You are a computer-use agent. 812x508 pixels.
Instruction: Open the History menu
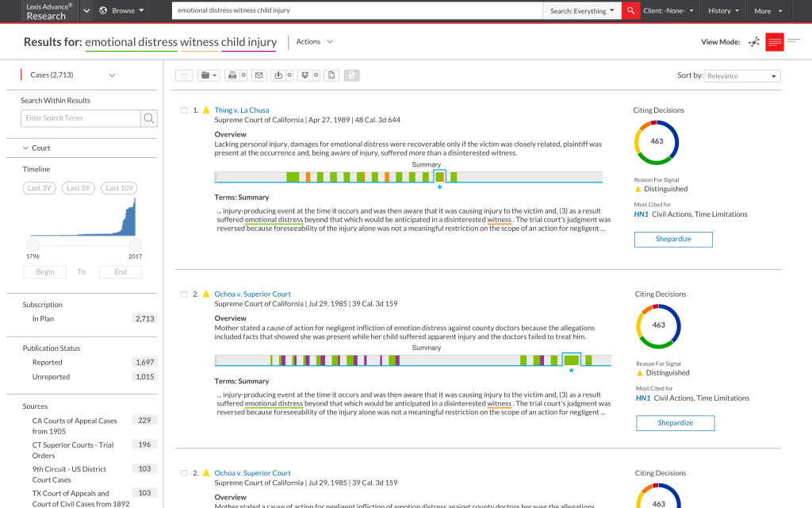tap(724, 11)
